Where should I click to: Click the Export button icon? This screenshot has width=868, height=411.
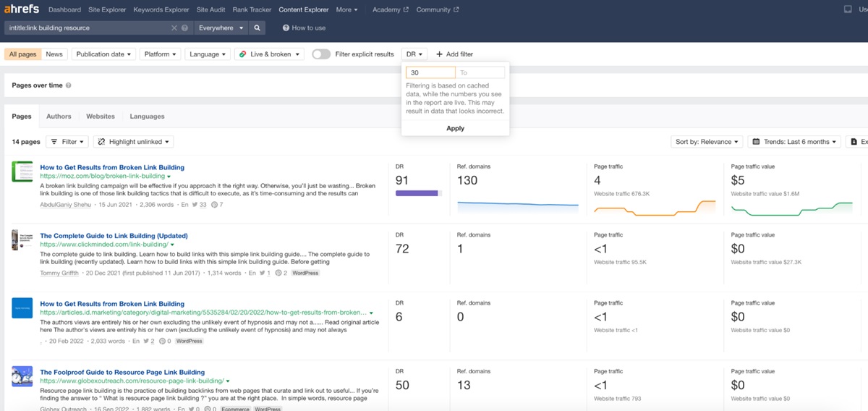(x=855, y=142)
